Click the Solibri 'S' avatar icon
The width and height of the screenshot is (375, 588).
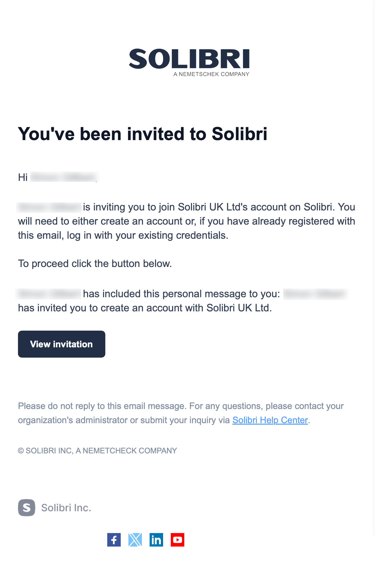pos(27,508)
